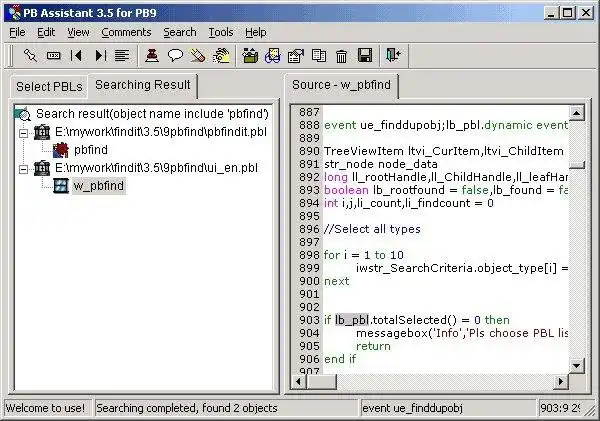Screen dimensions: 600x421
Task: Open the Tools menu
Action: coord(221,33)
